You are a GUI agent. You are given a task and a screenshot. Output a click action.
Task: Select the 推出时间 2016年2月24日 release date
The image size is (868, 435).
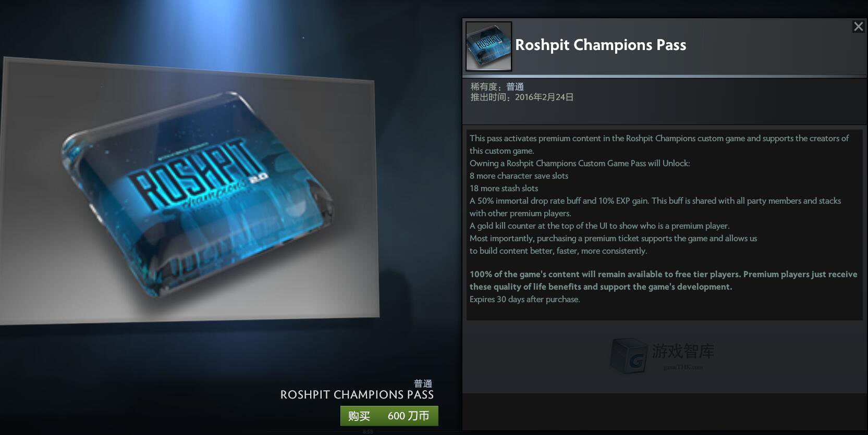[522, 97]
